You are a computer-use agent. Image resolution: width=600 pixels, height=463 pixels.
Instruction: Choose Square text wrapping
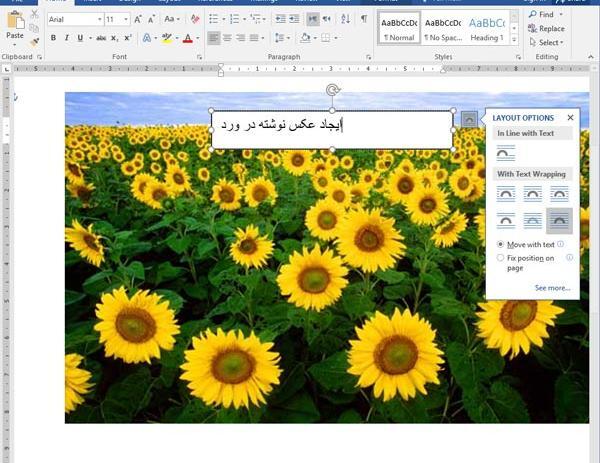(506, 194)
